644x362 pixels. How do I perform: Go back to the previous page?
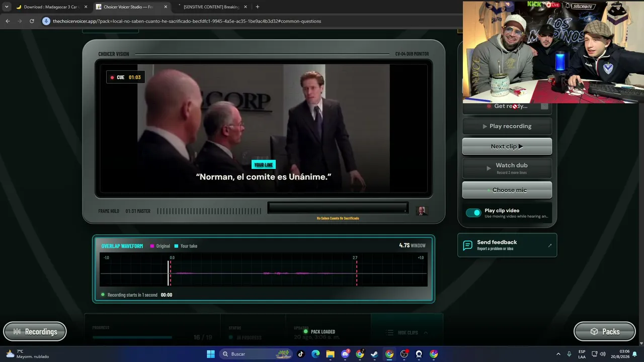(8, 21)
